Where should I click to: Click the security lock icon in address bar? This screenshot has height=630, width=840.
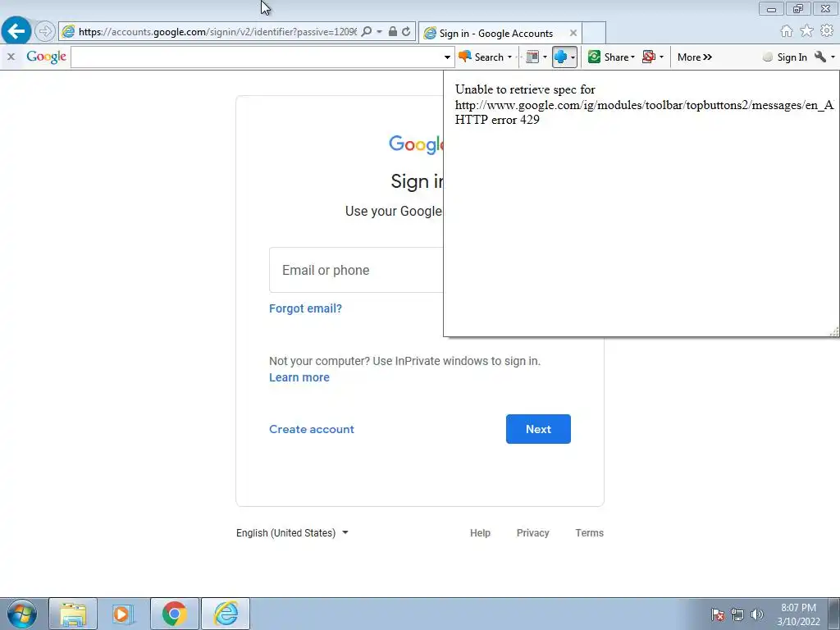pyautogui.click(x=393, y=32)
